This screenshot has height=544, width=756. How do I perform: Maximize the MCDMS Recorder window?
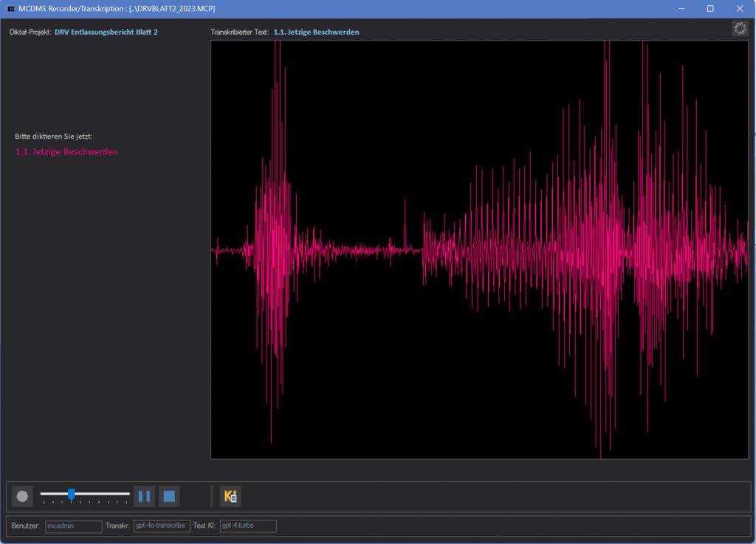[x=710, y=9]
